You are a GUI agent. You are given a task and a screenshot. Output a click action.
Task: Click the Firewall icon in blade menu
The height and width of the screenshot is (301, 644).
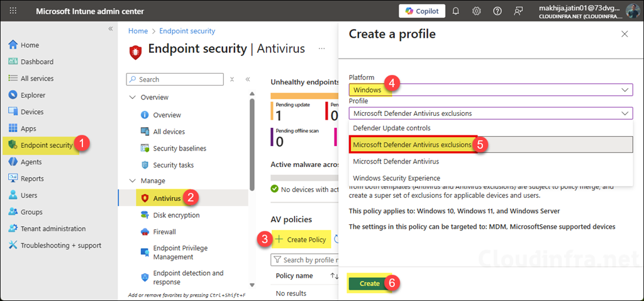pos(145,232)
